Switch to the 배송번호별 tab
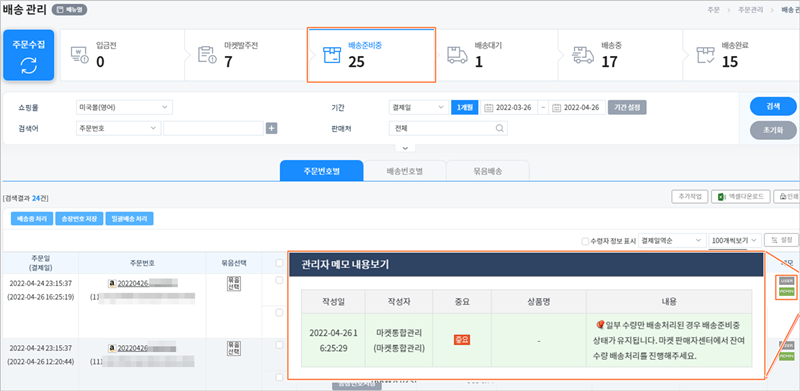 point(405,171)
